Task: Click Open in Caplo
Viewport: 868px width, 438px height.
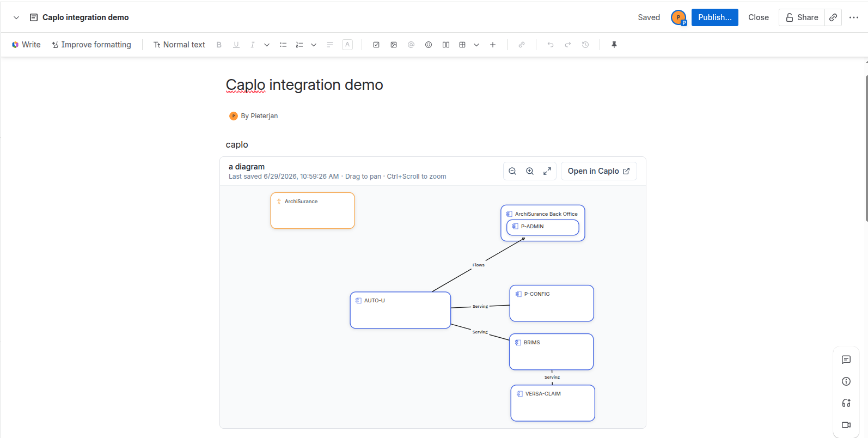Action: click(599, 171)
